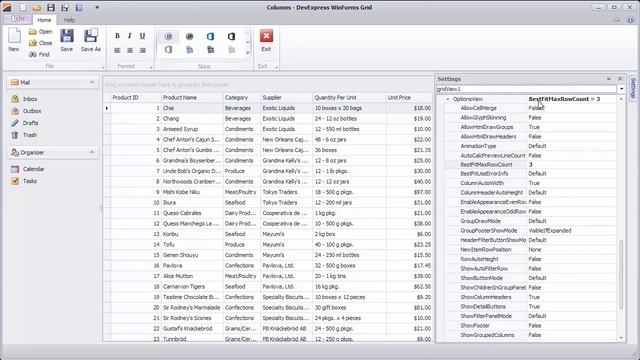Viewport: 640px width, 360px height.
Task: Toggle Bold formatting
Action: tap(117, 36)
